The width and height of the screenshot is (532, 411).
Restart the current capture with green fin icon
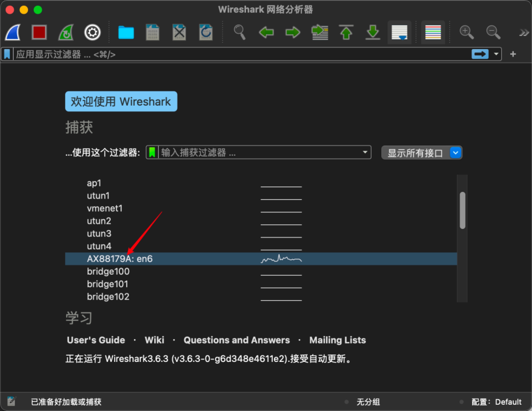(66, 32)
